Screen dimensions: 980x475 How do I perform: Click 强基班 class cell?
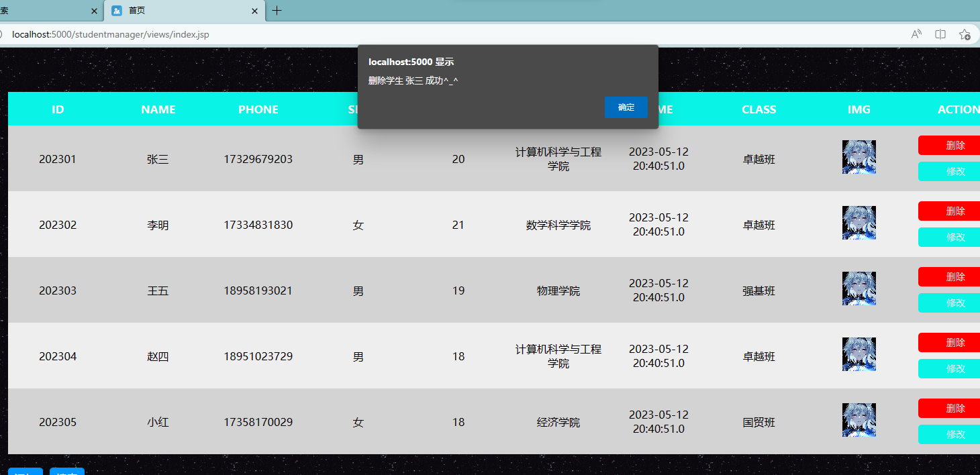pyautogui.click(x=758, y=291)
